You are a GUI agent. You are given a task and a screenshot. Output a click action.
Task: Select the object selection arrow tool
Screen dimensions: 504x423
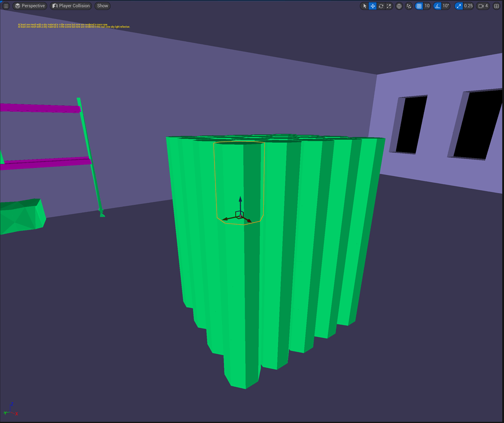point(364,6)
